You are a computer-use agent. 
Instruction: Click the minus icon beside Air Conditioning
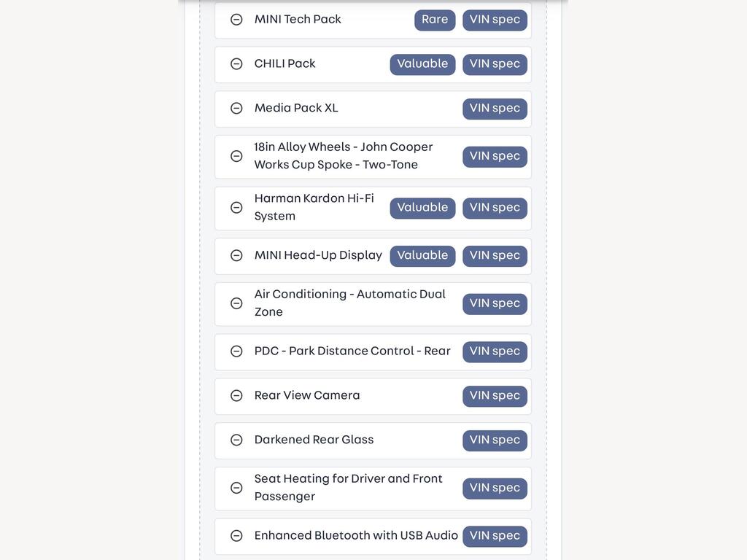[x=236, y=303]
